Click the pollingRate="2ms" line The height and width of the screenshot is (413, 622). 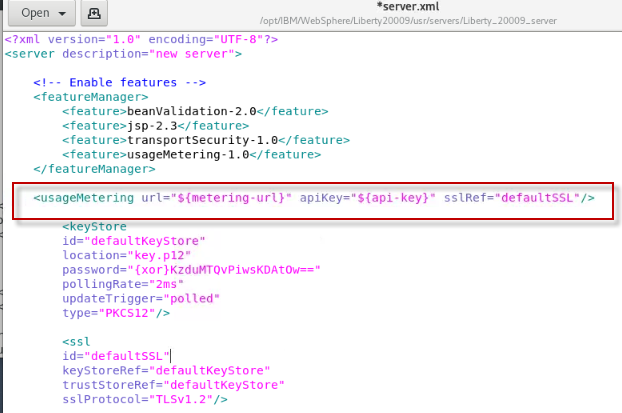click(x=123, y=285)
